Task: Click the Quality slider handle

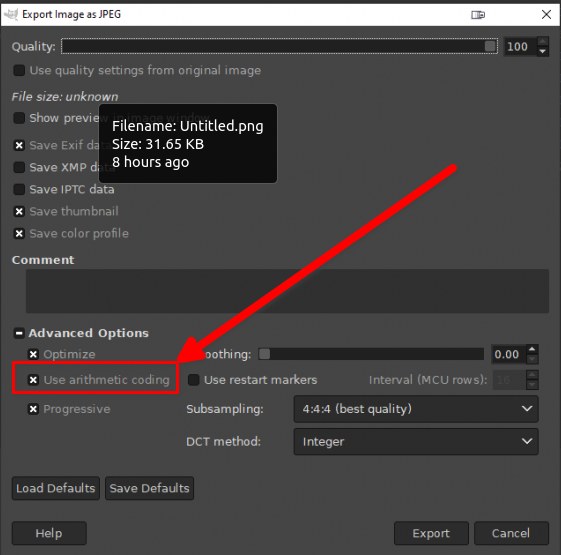Action: tap(490, 46)
